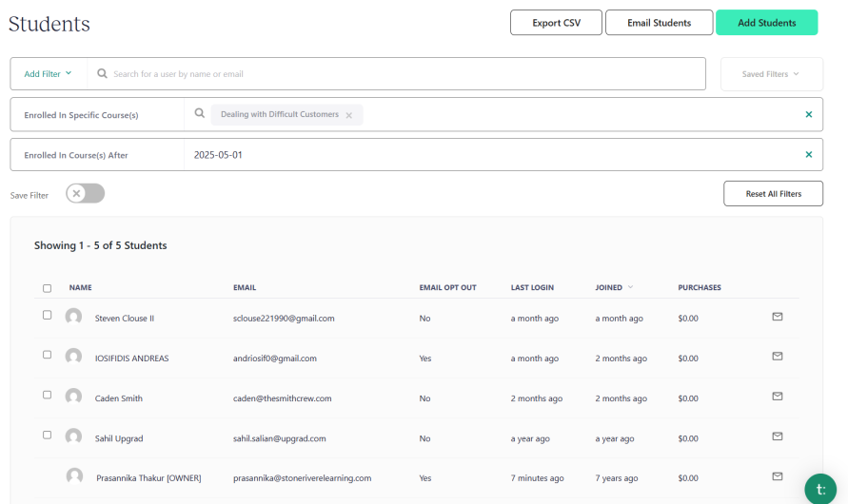This screenshot has height=504, width=848.
Task: Remove the Enrolled In Course(s) After filter
Action: pyautogui.click(x=809, y=154)
